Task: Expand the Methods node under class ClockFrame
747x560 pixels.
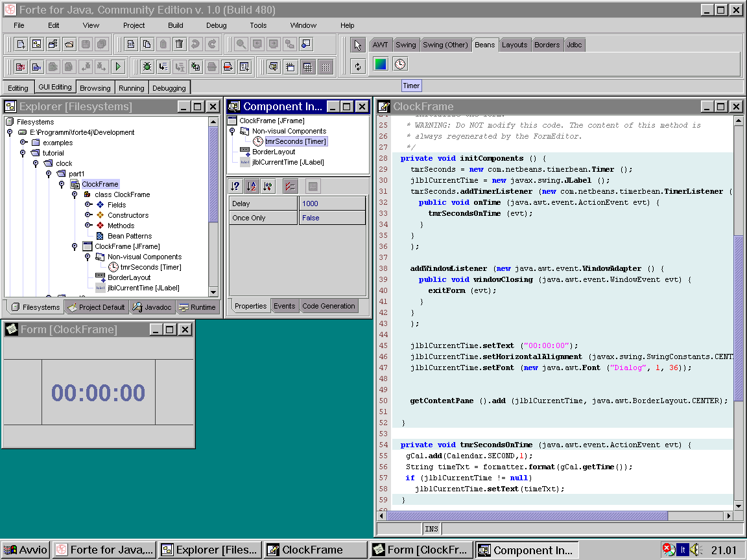Action: point(88,226)
